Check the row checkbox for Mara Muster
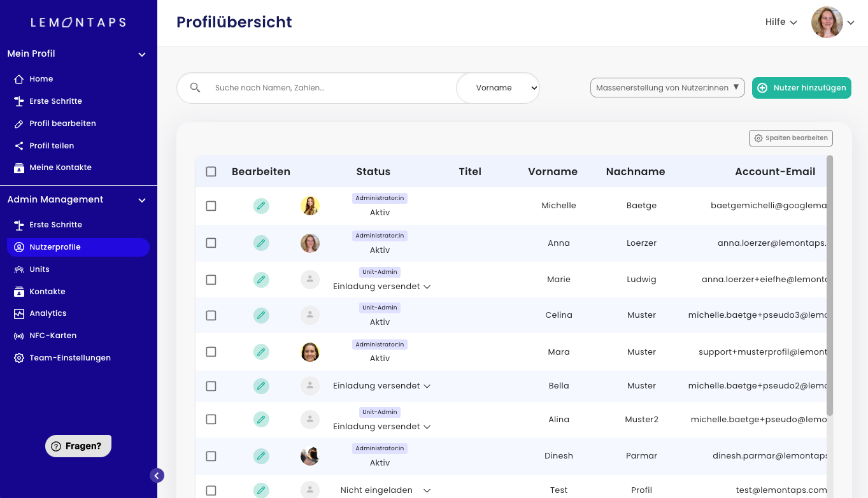 click(211, 352)
